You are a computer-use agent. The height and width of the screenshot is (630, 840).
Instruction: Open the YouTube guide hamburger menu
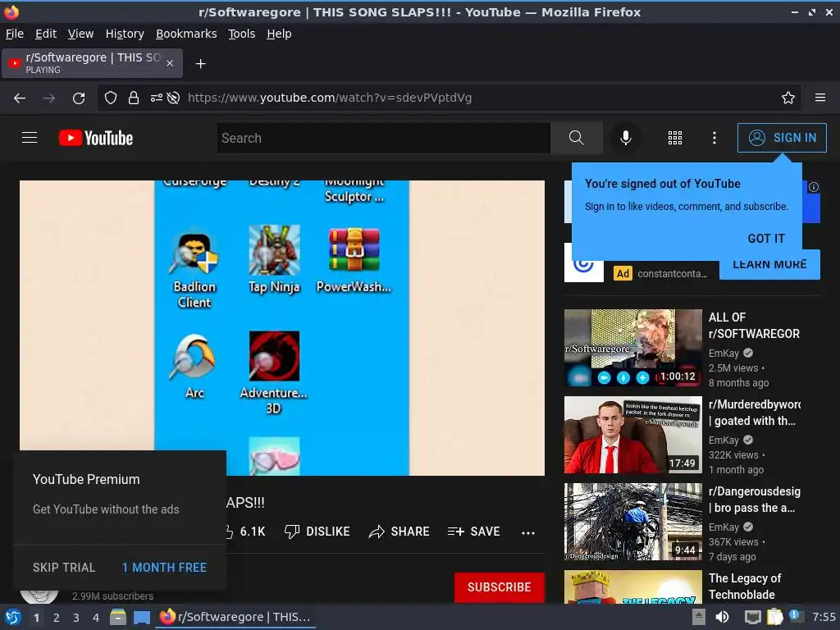tap(30, 138)
